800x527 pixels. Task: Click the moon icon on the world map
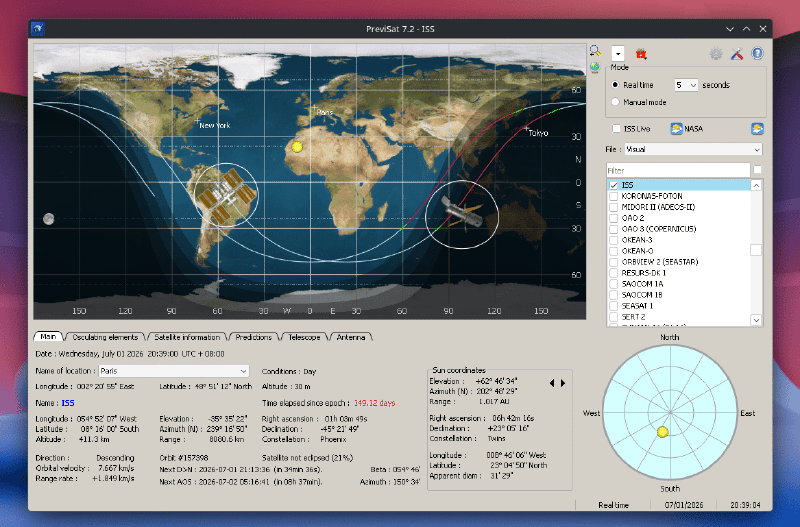tap(48, 219)
